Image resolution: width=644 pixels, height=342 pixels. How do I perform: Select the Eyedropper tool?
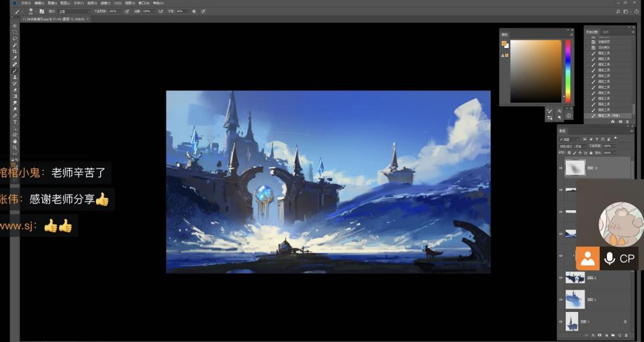15,58
